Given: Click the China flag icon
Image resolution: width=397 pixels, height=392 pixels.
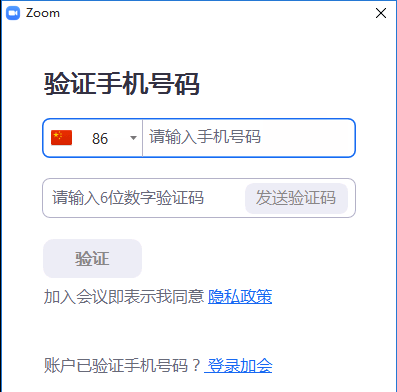Looking at the screenshot, I should coord(61,138).
